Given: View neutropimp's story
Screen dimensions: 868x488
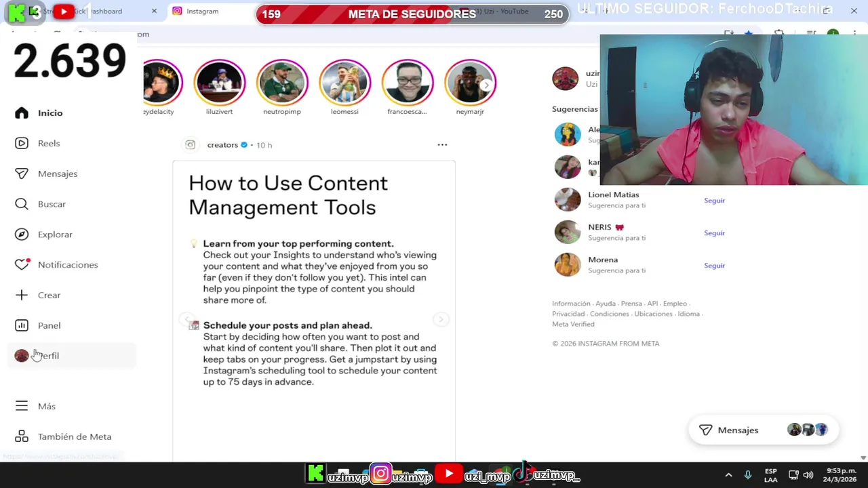Looking at the screenshot, I should [282, 83].
